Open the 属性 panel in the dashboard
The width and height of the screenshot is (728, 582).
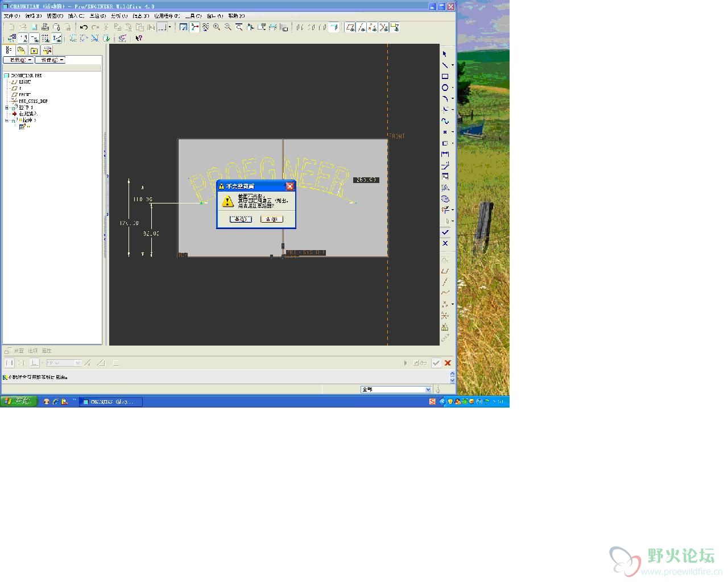point(47,351)
